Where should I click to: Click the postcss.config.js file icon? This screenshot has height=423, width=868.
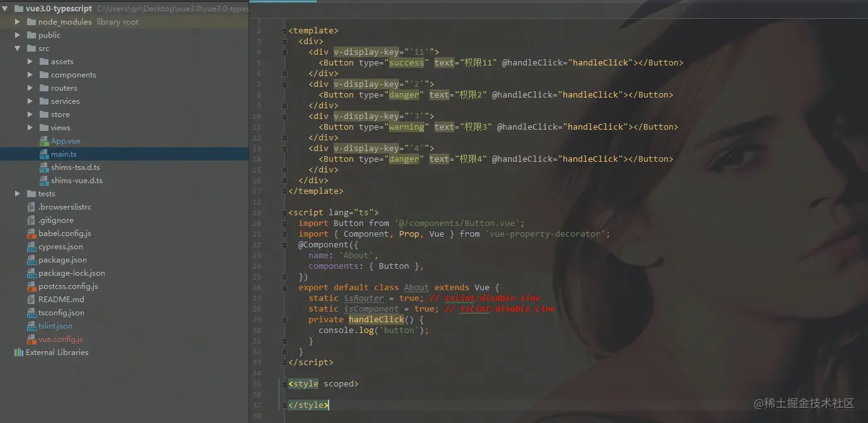tap(31, 286)
